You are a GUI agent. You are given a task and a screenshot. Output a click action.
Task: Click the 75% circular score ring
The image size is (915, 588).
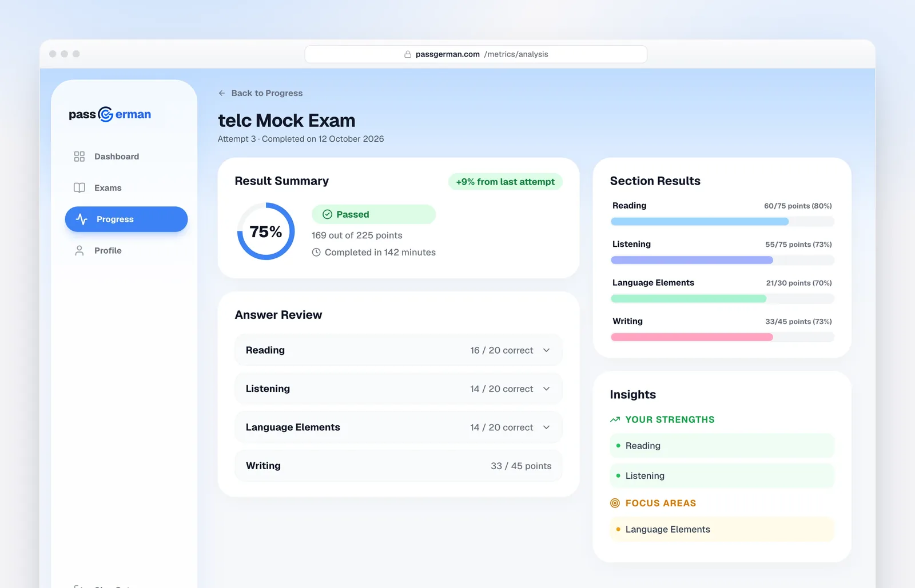[266, 231]
